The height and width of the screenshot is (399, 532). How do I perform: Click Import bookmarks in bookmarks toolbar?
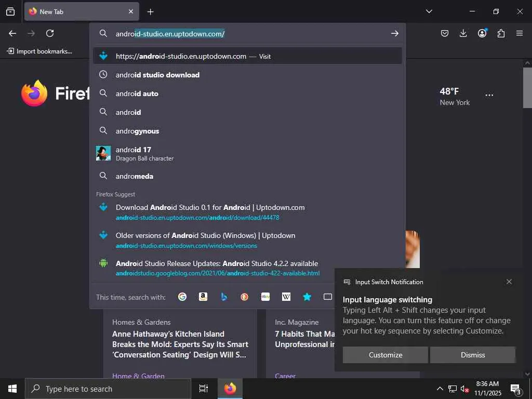[x=39, y=51]
